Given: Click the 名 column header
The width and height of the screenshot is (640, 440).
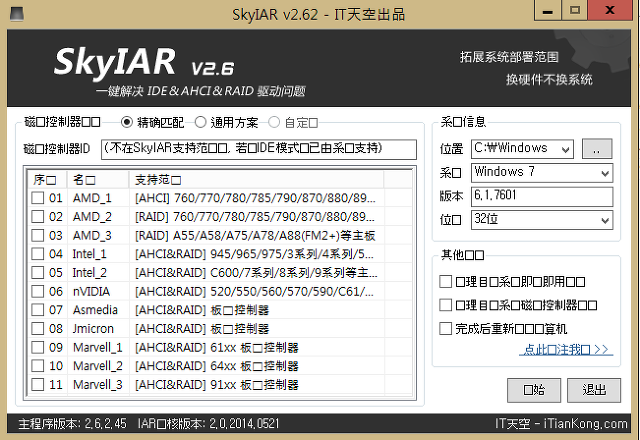Looking at the screenshot, I should 98,180.
